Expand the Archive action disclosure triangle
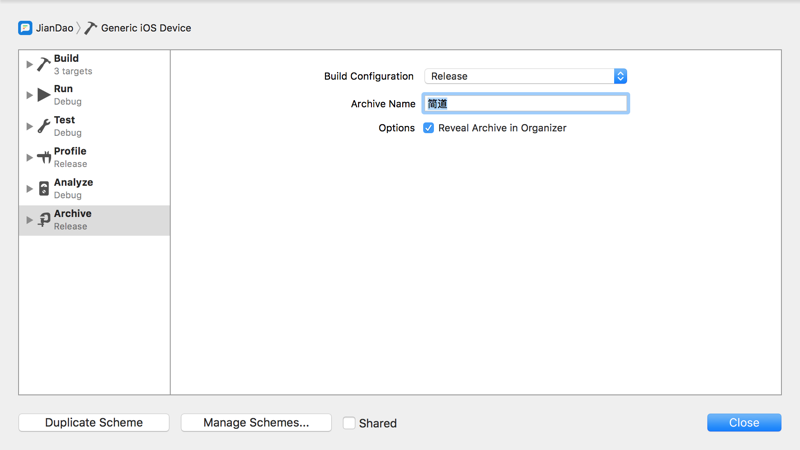This screenshot has height=450, width=800. pyautogui.click(x=29, y=219)
